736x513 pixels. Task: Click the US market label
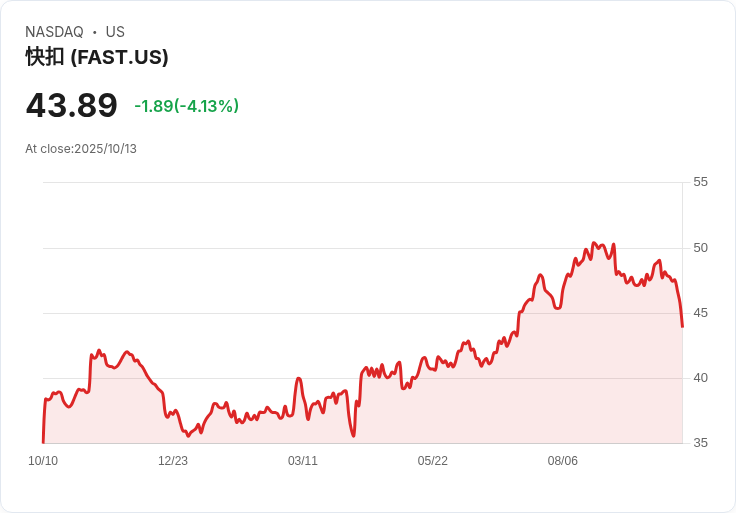(x=115, y=32)
